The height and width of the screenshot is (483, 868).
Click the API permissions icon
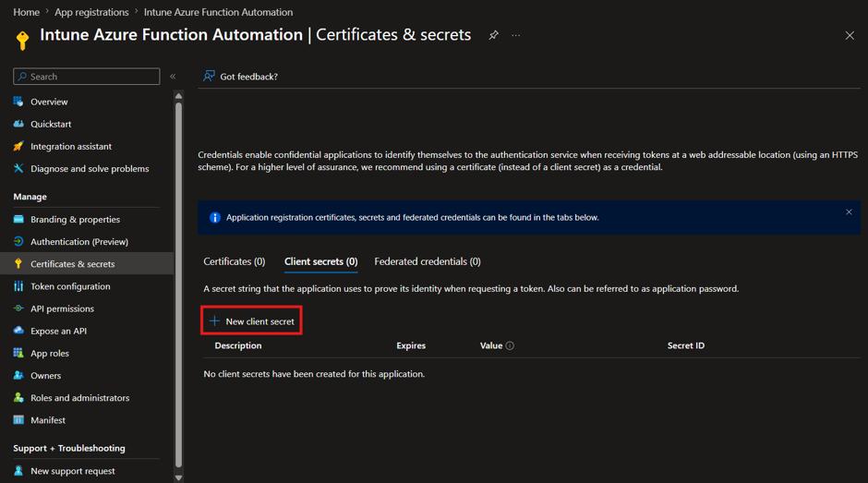click(18, 308)
